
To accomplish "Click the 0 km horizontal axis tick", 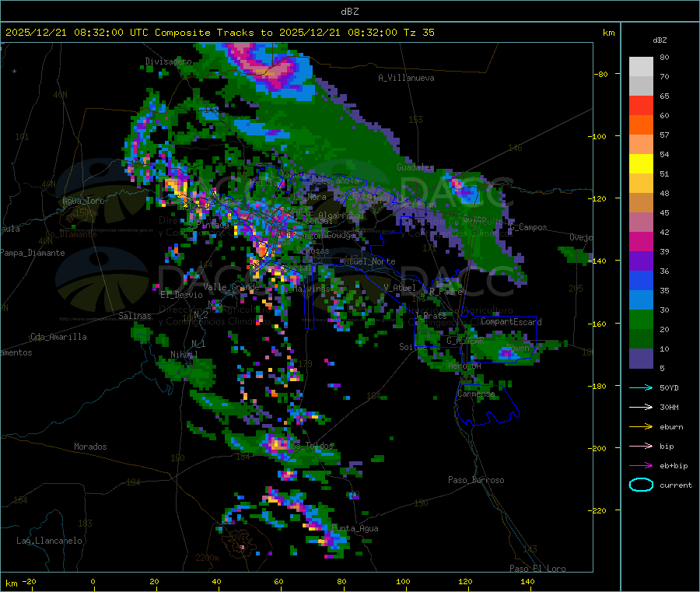I will pyautogui.click(x=93, y=581).
